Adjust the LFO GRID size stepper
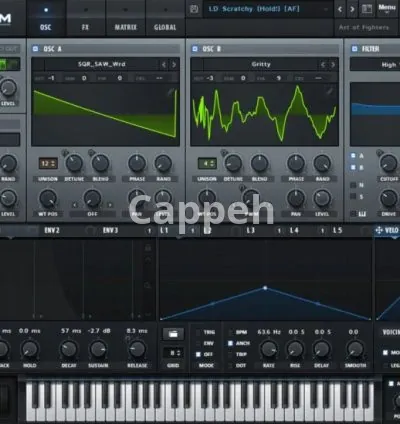Image resolution: width=400 pixels, height=424 pixels. point(173,353)
